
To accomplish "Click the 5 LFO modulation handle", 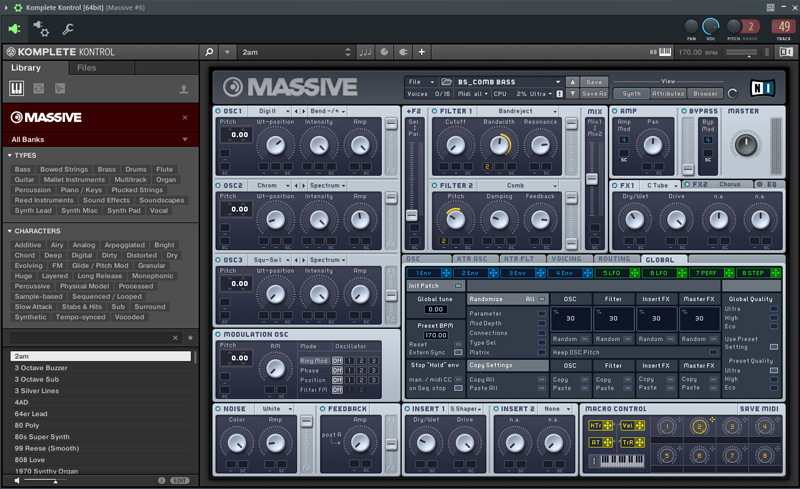I will (635, 273).
